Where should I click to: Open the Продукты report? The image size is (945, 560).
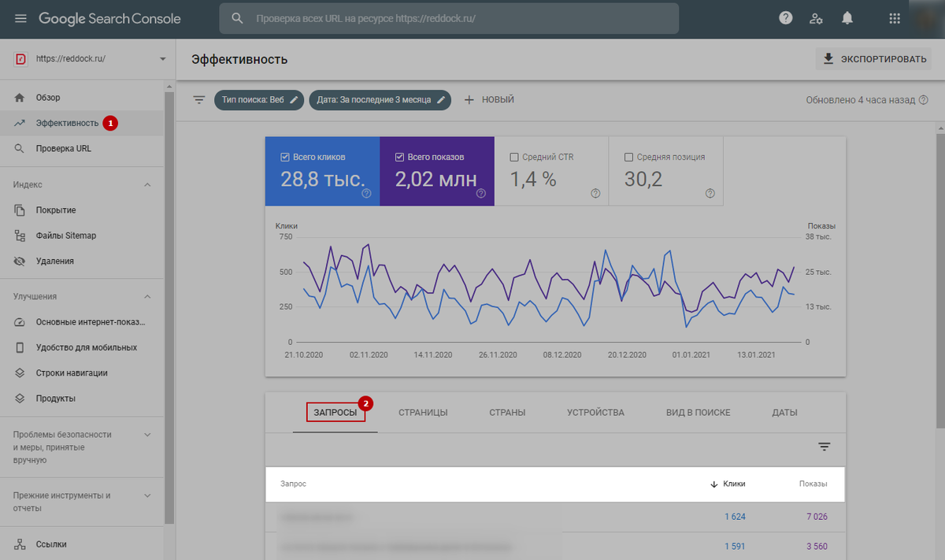click(x=82, y=399)
